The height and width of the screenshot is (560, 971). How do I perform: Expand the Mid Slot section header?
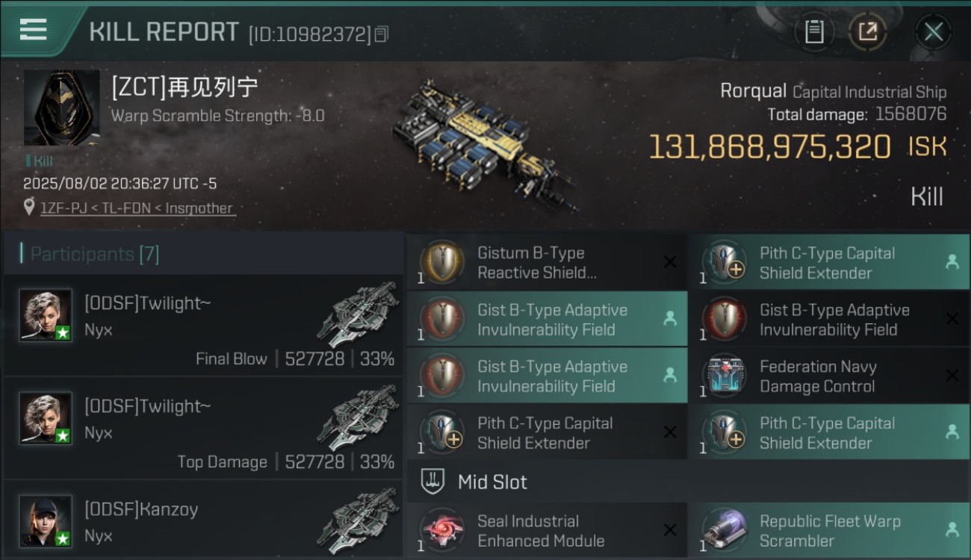[x=687, y=482]
